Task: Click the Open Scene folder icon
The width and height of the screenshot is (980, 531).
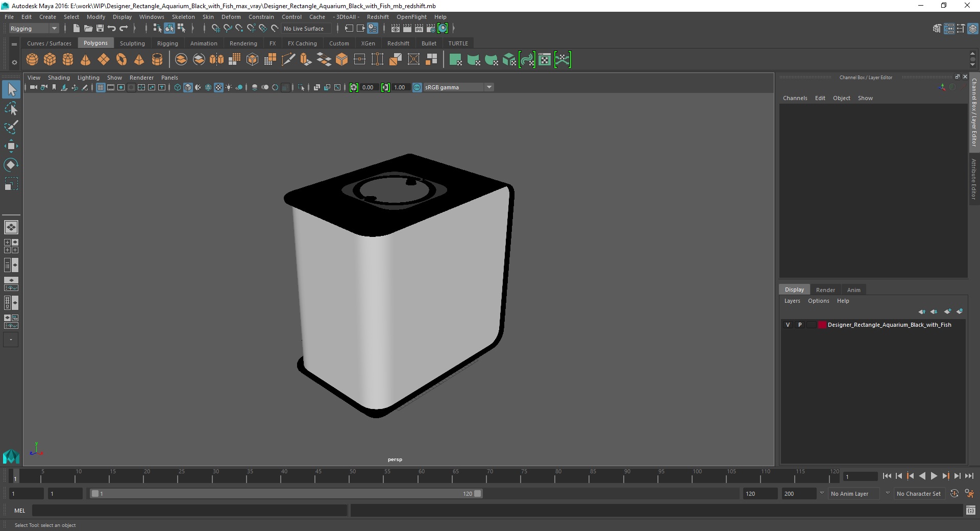Action: 88,29
